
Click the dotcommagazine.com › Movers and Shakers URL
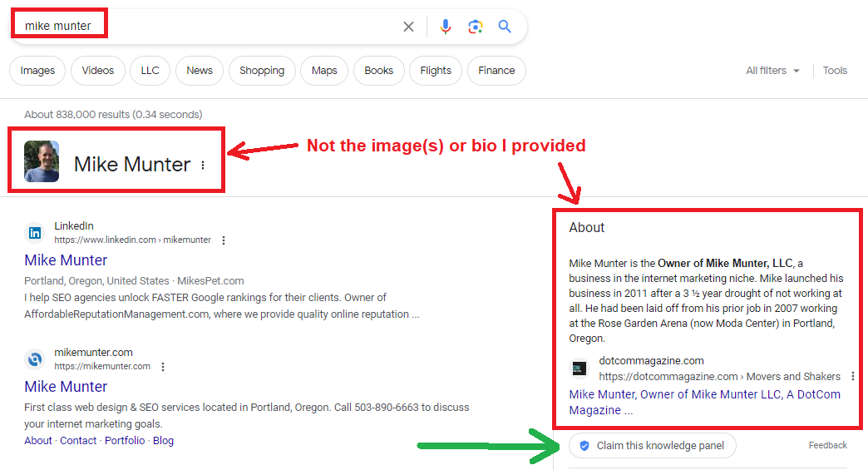click(720, 377)
